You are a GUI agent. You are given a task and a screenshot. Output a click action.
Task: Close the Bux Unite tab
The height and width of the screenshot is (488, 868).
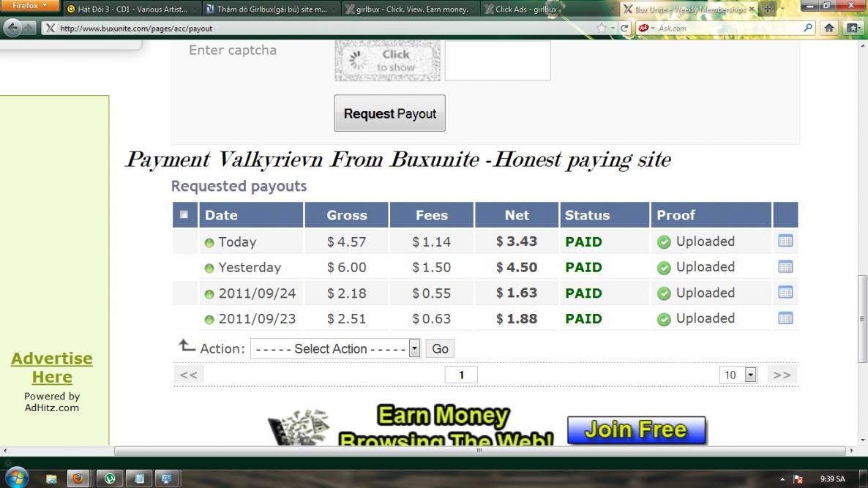click(751, 9)
